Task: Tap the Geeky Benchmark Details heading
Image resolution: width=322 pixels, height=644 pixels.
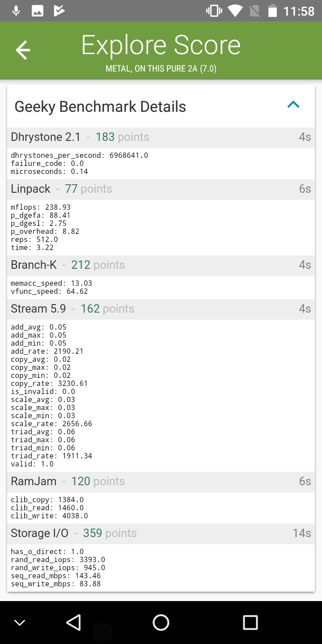Action: pyautogui.click(x=100, y=107)
